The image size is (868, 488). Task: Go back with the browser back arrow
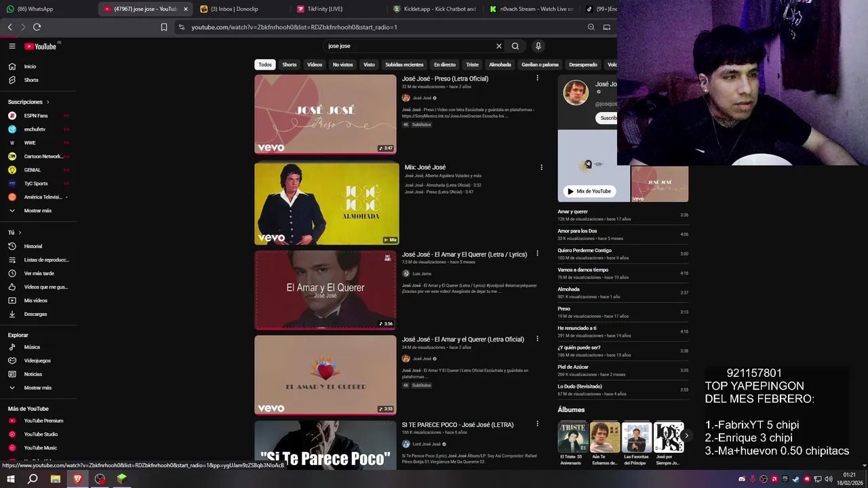point(9,27)
